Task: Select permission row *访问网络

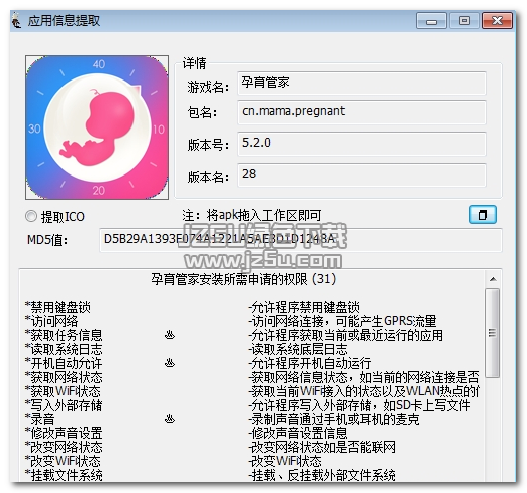Action: click(51, 321)
